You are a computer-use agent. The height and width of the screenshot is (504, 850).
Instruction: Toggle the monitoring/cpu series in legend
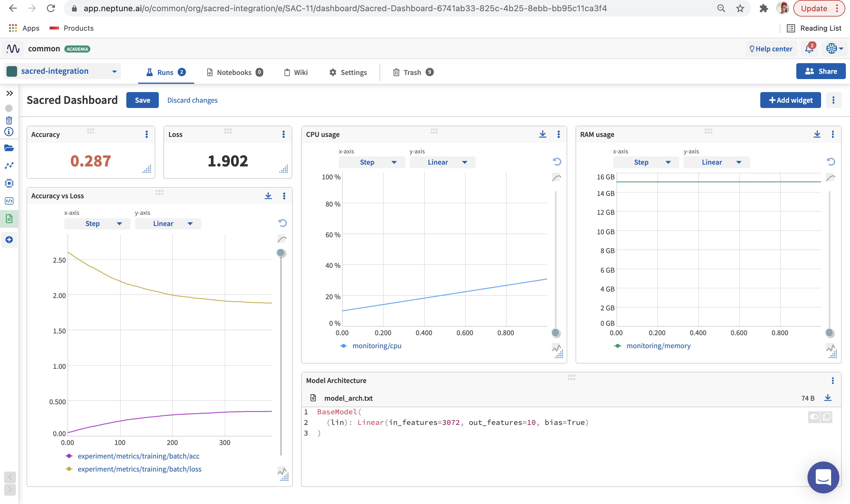[376, 346]
